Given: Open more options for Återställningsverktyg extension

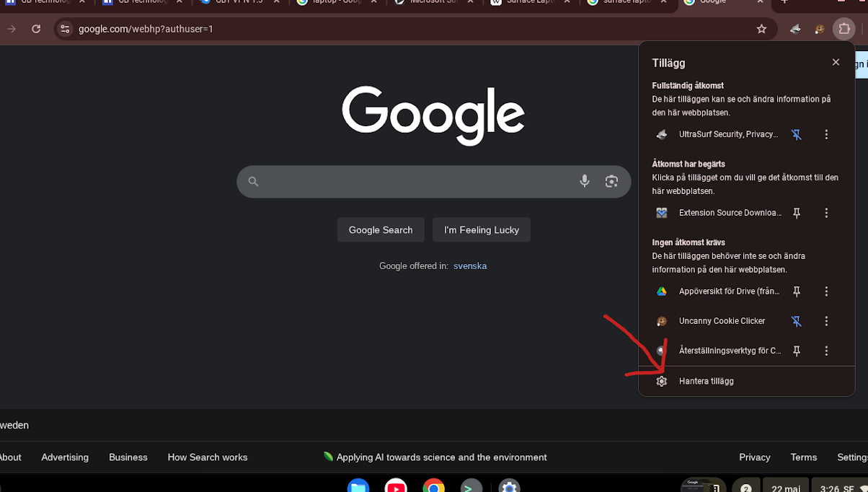Looking at the screenshot, I should pos(826,351).
